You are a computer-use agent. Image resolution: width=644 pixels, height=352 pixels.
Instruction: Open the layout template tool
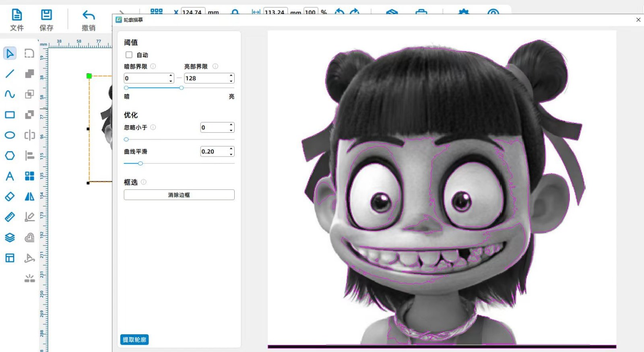[x=10, y=258]
